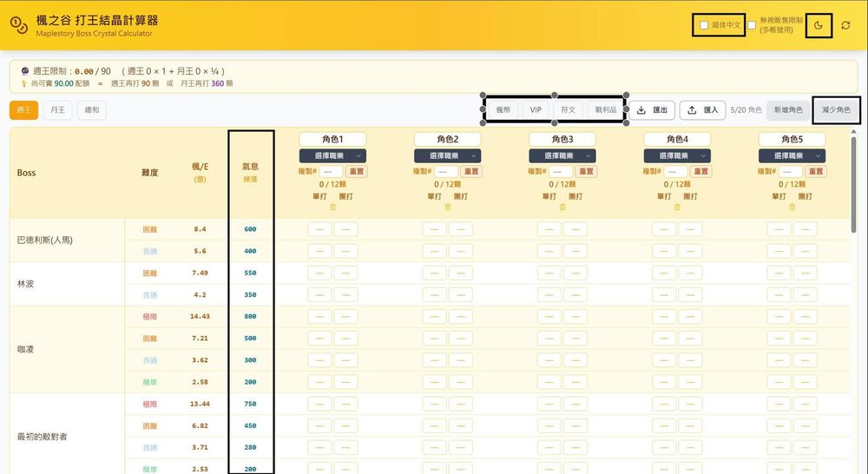868x474 pixels.
Task: Click the 氣息 column header
Action: pyautogui.click(x=250, y=172)
